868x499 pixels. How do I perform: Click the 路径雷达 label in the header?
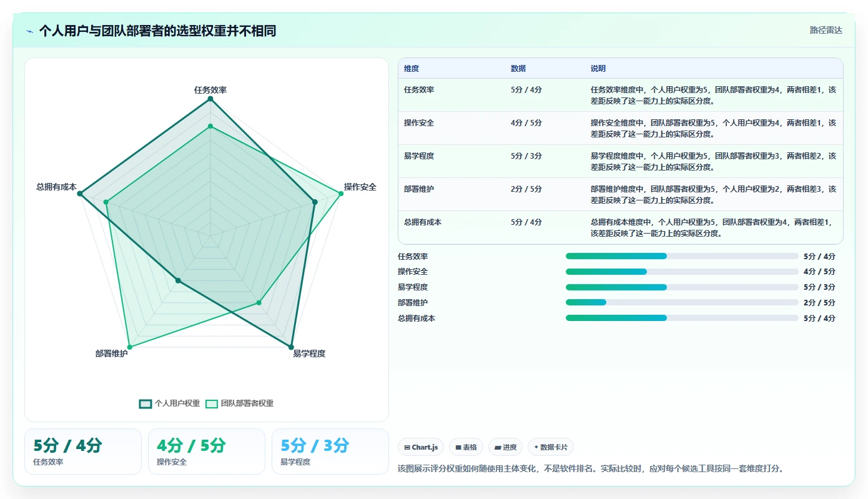826,30
